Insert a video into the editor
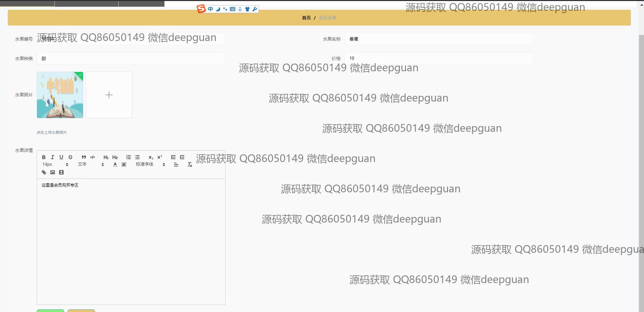The width and height of the screenshot is (644, 312). click(x=61, y=172)
